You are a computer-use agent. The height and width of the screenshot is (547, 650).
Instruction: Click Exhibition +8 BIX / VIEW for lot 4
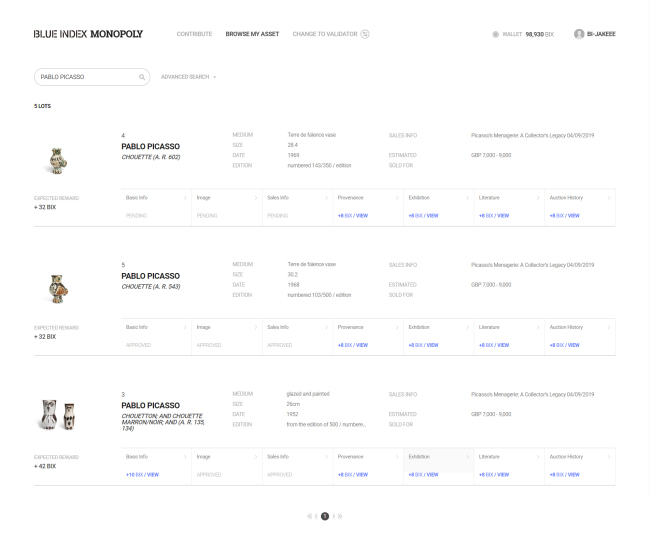[x=423, y=215]
